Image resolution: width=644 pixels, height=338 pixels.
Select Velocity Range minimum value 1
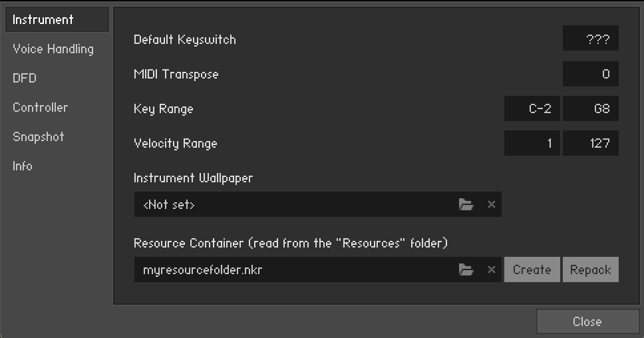[x=532, y=143]
